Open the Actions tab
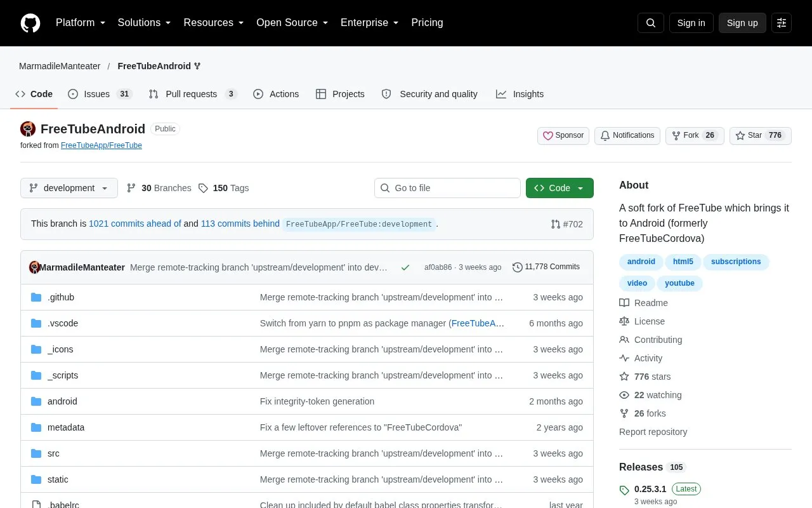This screenshot has width=812, height=508. click(x=276, y=94)
